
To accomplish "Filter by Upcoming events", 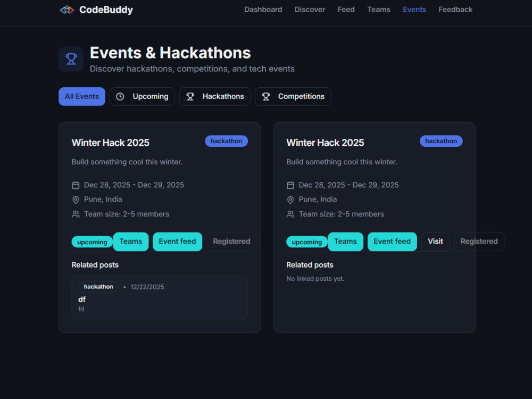I will coord(142,96).
